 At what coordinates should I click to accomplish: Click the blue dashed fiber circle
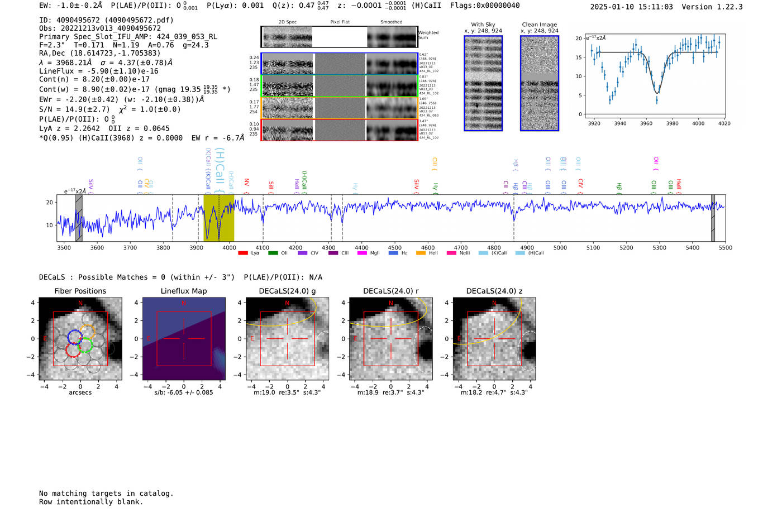(75, 337)
